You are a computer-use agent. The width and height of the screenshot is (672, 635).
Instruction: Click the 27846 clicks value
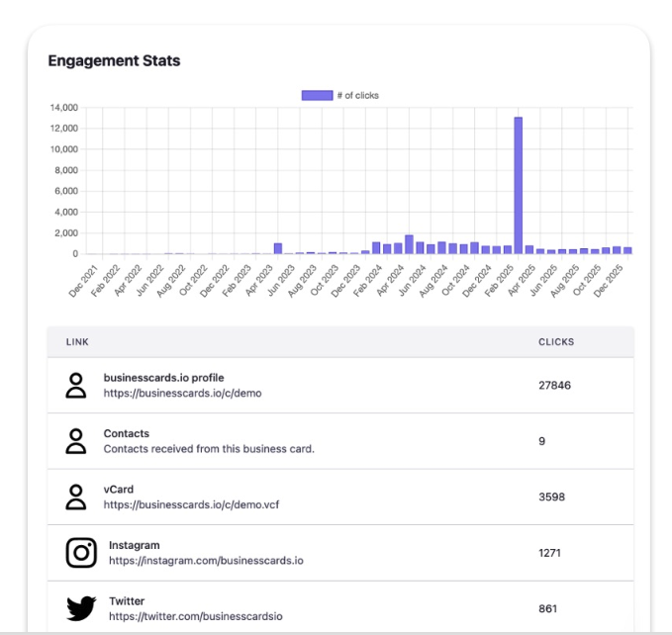tap(554, 386)
